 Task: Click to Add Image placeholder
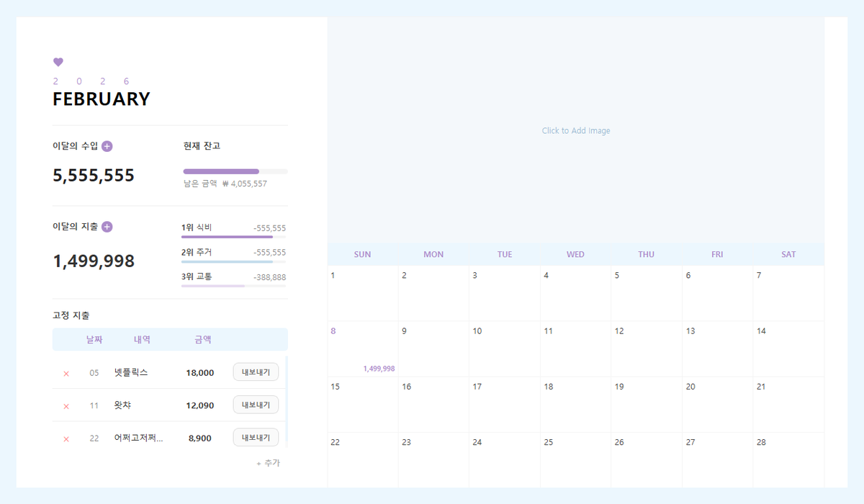(576, 131)
